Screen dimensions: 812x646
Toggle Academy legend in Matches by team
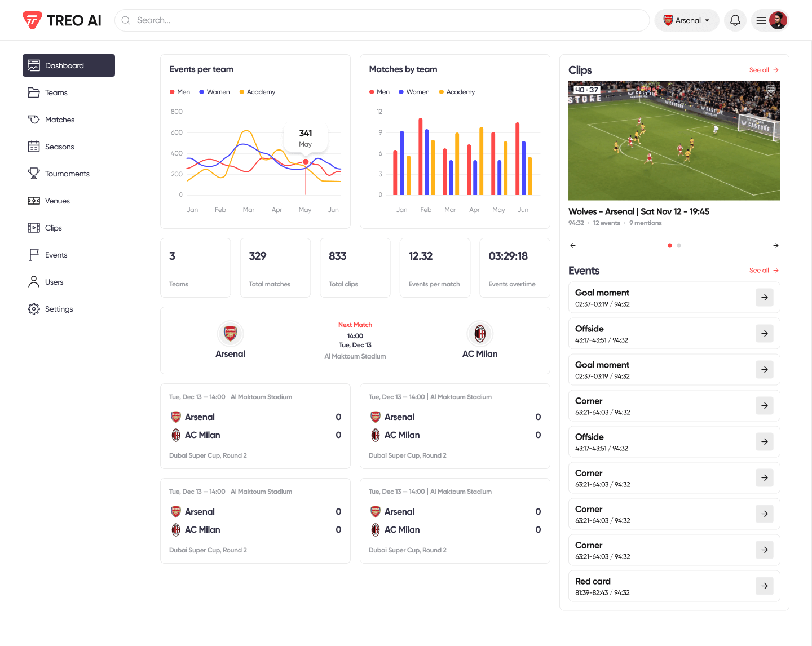tap(457, 92)
